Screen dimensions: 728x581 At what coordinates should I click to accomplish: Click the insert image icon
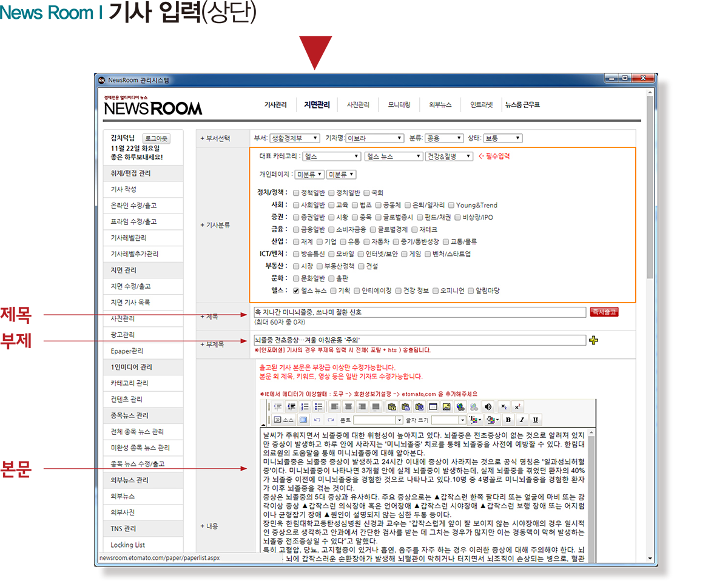click(x=447, y=406)
